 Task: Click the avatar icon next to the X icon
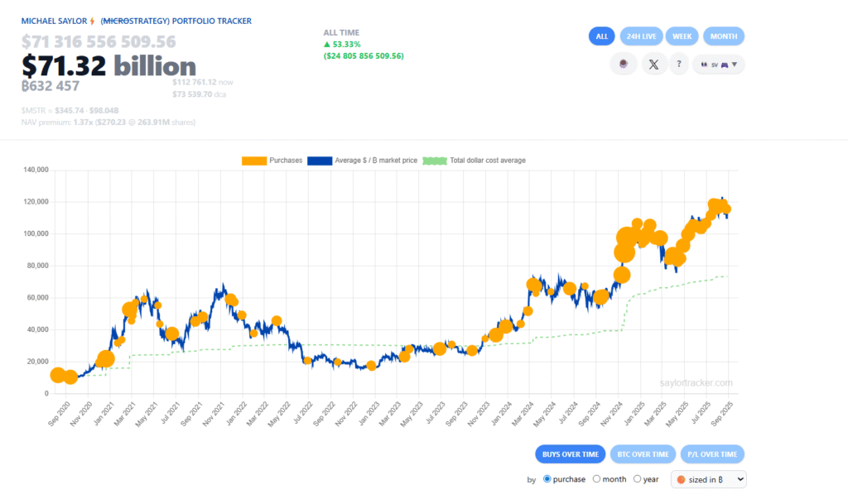click(624, 64)
